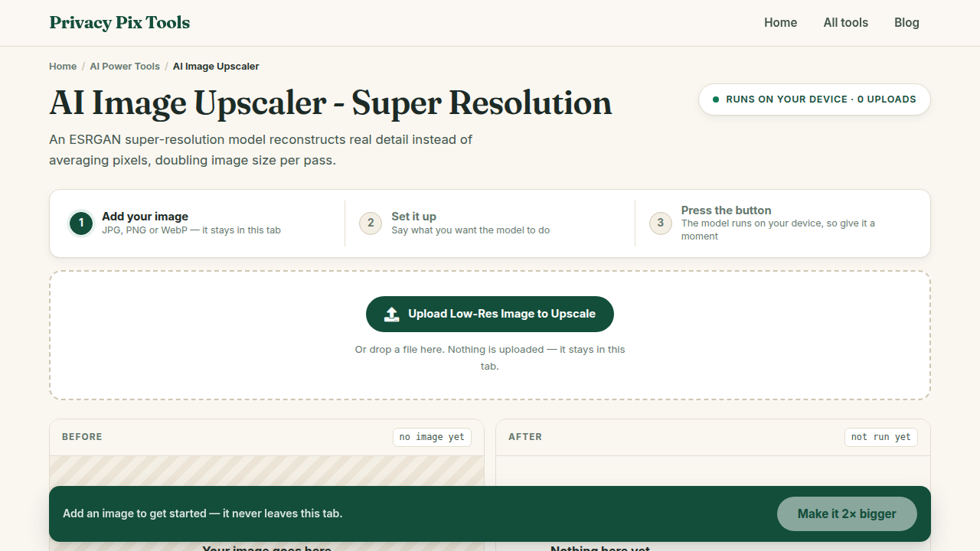Click Upload Low-Res Image to Upscale
Screen dimensions: 980x551
pos(490,314)
